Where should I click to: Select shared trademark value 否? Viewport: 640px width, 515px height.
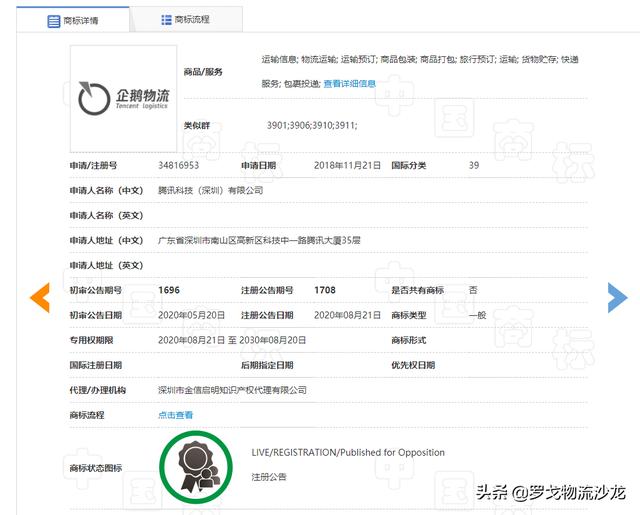click(473, 290)
